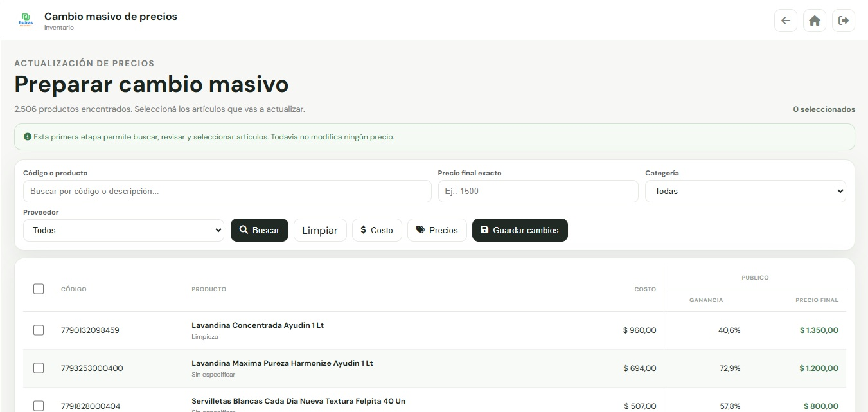Click product Servilletas Blancas Cada Dia

299,401
